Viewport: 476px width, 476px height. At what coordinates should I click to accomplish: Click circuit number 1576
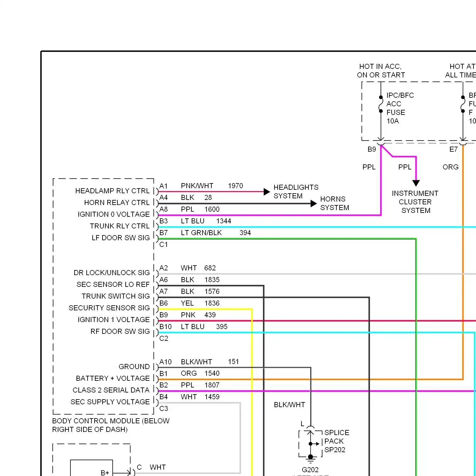[x=212, y=291]
